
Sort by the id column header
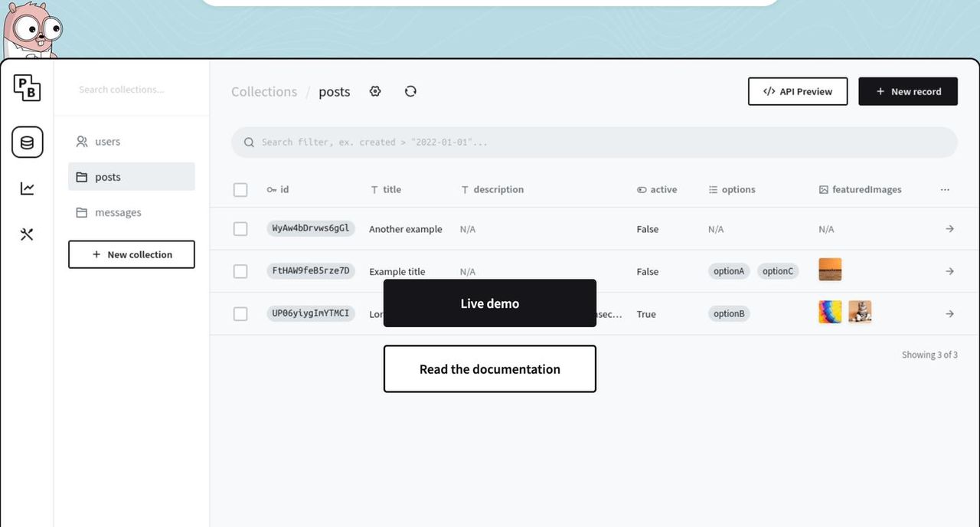click(x=278, y=189)
